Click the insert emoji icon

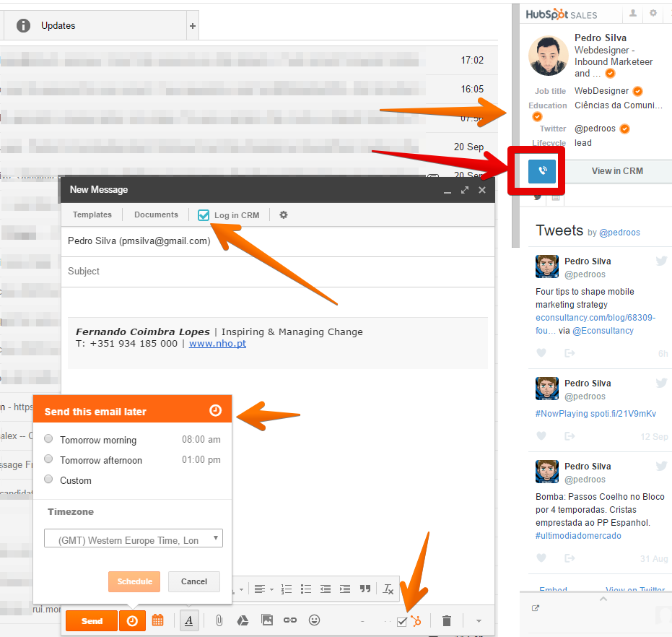tap(314, 620)
